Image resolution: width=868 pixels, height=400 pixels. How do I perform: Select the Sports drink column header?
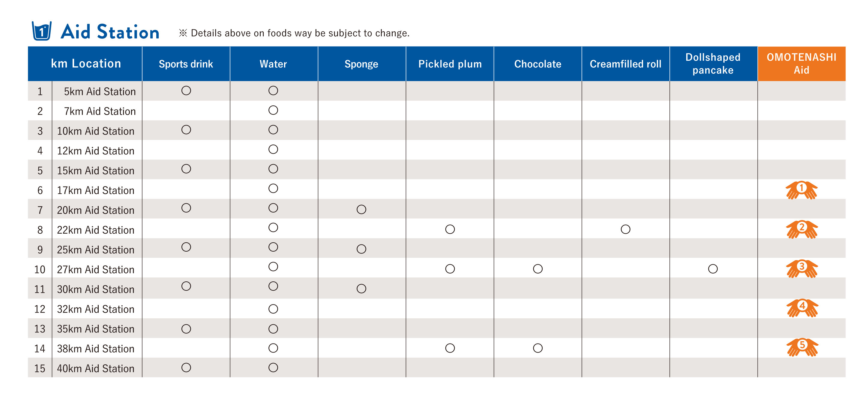186,64
